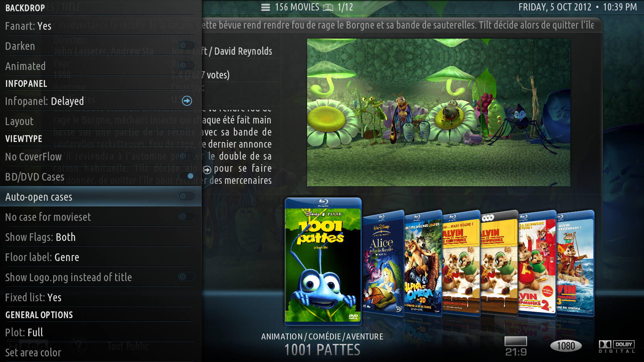This screenshot has height=362, width=644.
Task: Click the David Reynolds writer text
Action: pyautogui.click(x=243, y=51)
